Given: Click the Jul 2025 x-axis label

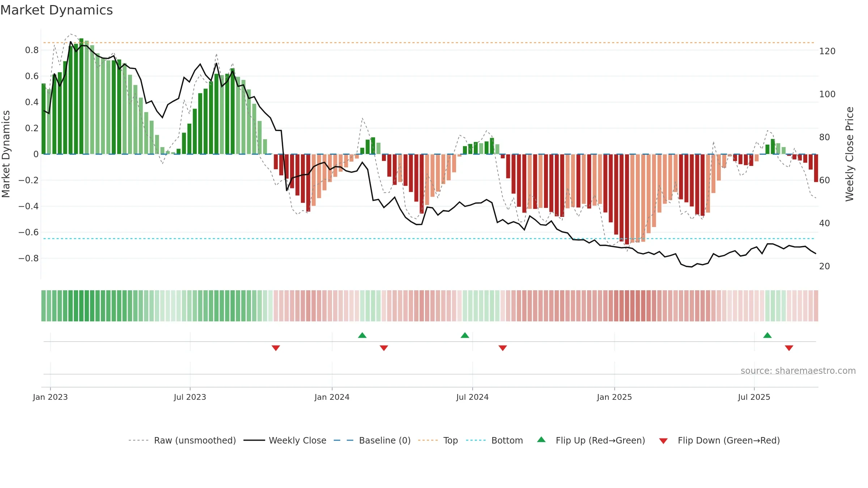Looking at the screenshot, I should pyautogui.click(x=754, y=397).
